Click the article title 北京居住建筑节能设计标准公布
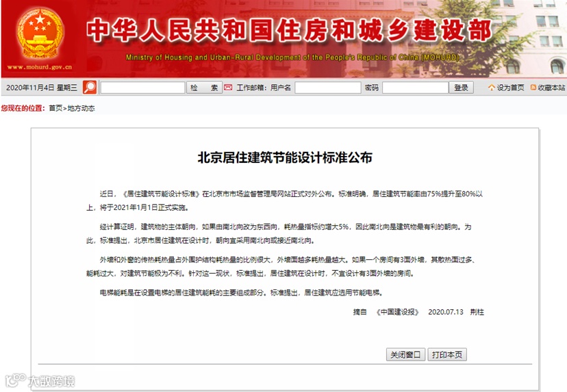This screenshot has width=567, height=392. tap(285, 158)
